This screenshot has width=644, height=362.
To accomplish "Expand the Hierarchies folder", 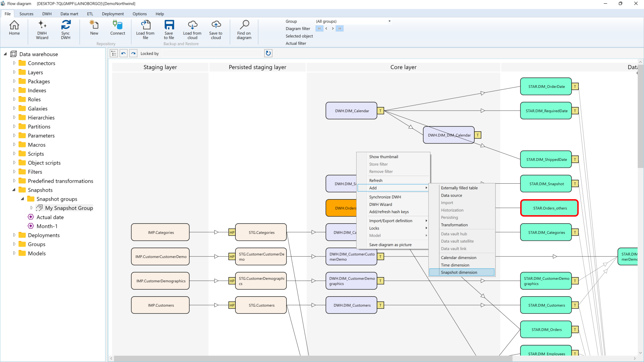I will pyautogui.click(x=14, y=117).
